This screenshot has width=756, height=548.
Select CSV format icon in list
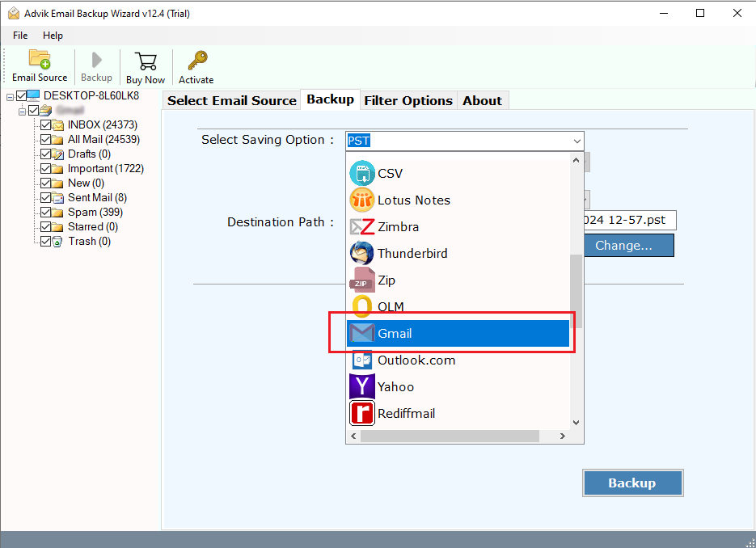click(361, 174)
